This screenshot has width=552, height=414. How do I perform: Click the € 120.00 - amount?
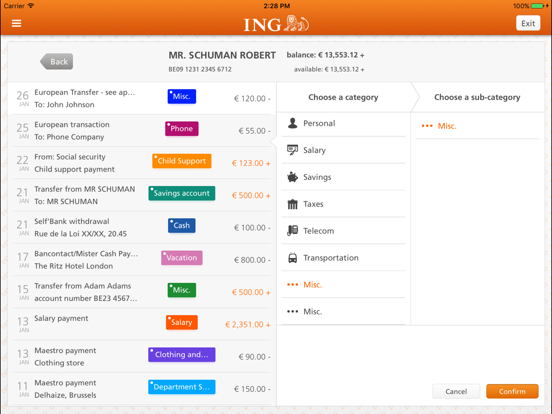(x=252, y=99)
